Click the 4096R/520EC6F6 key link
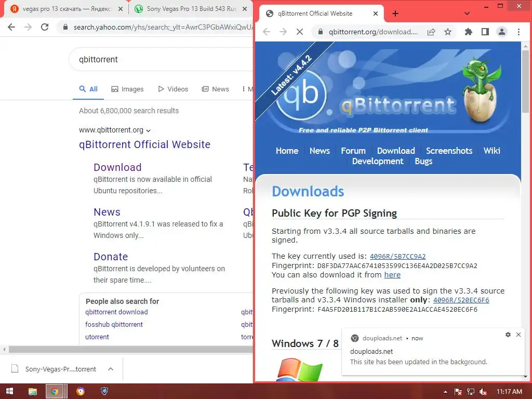Viewport: 532px width, 399px height. (461, 300)
